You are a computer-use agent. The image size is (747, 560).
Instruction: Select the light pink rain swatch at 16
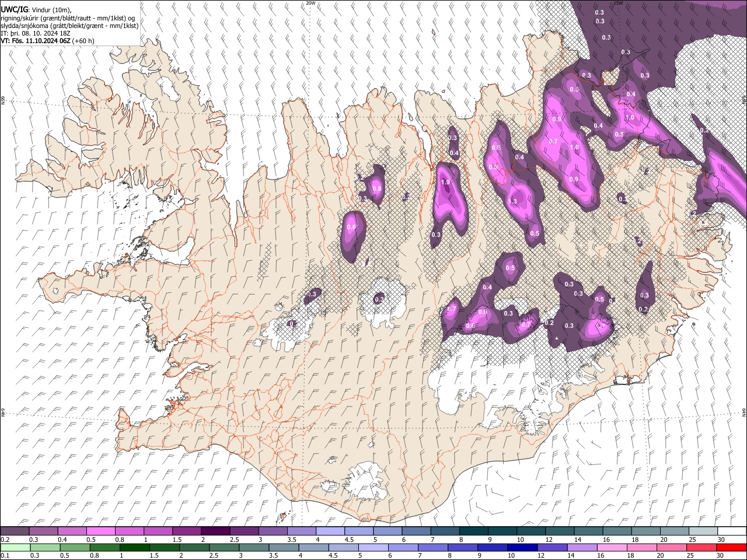click(x=612, y=547)
